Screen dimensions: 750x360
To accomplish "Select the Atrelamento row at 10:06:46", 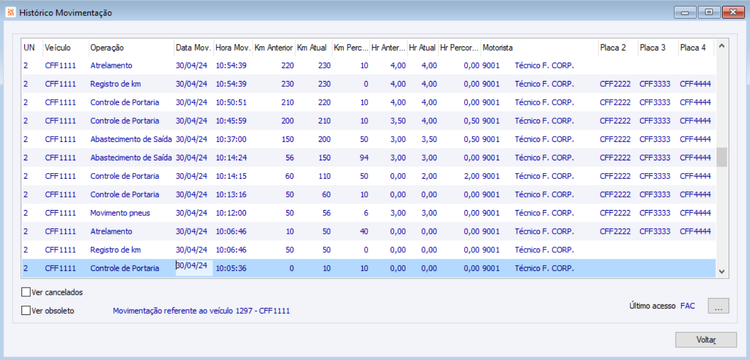I will pos(369,231).
